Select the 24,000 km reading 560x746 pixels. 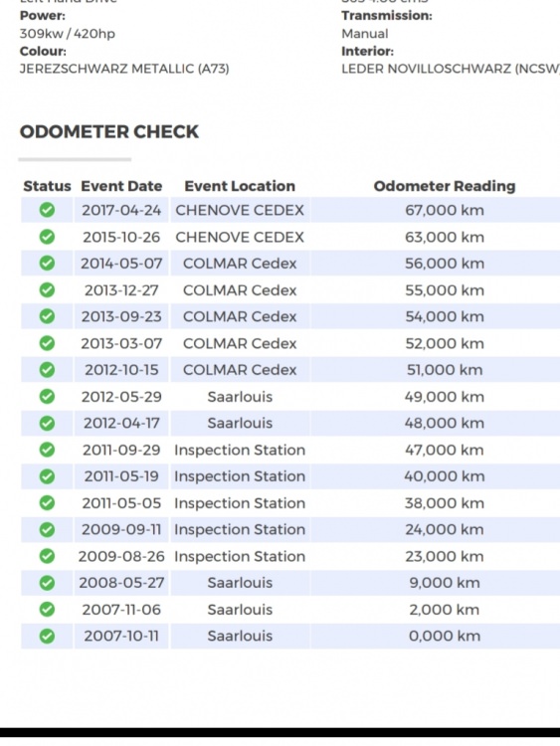445,530
